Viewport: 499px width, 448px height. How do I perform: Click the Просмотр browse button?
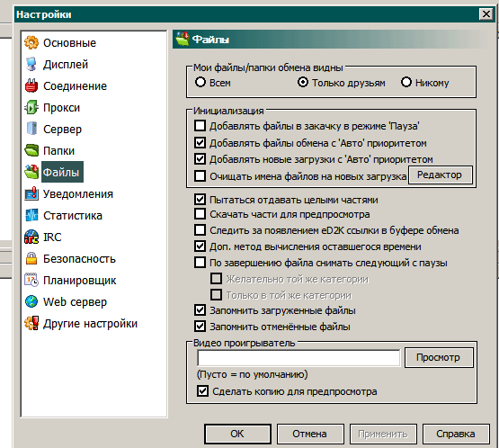click(x=439, y=357)
